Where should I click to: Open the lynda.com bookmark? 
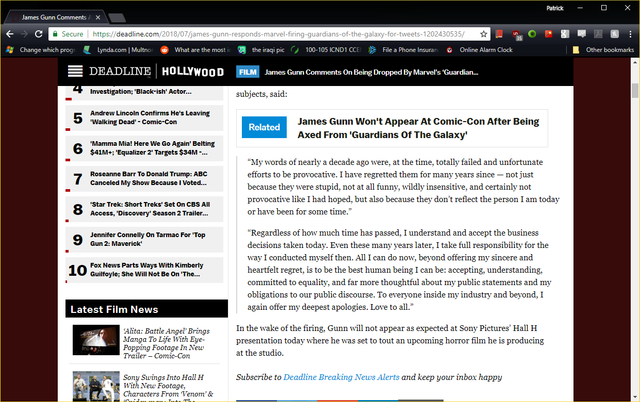coord(118,50)
